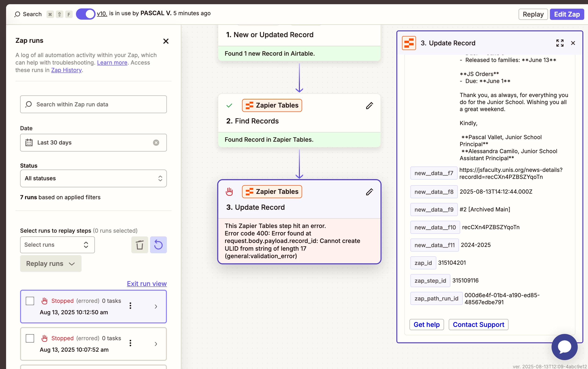
Task: Click the '7 runs based on applied filters' text
Action: pyautogui.click(x=60, y=197)
